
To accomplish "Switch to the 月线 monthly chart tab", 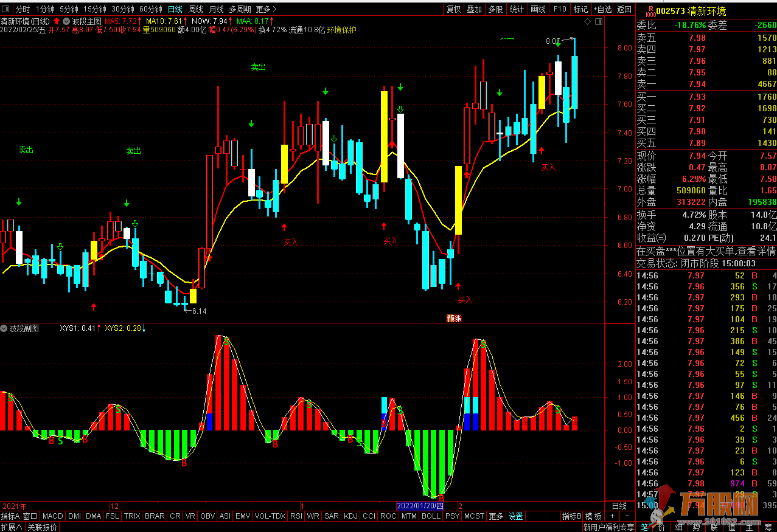I will click(216, 9).
